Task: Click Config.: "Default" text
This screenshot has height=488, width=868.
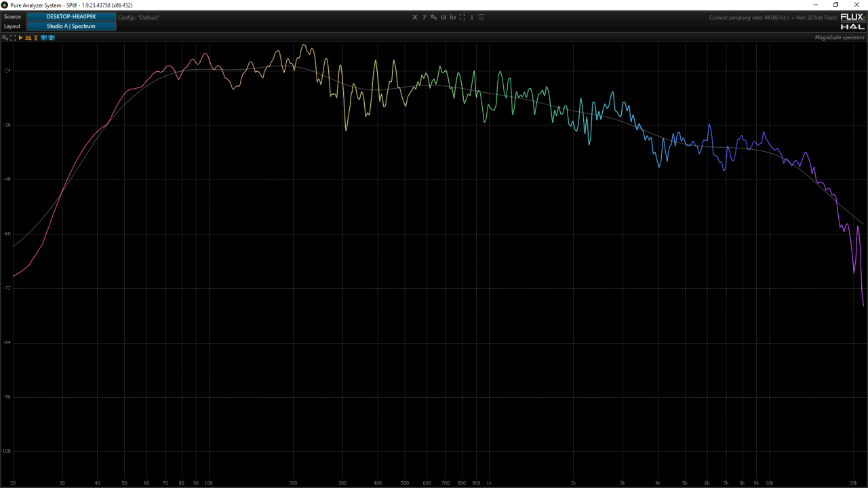Action: click(x=139, y=18)
